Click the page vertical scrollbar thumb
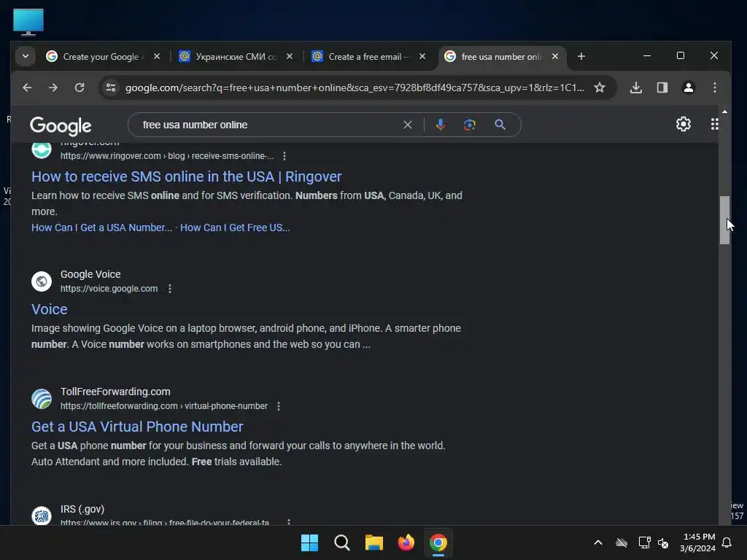Screen dimensions: 747x560 (x=724, y=220)
